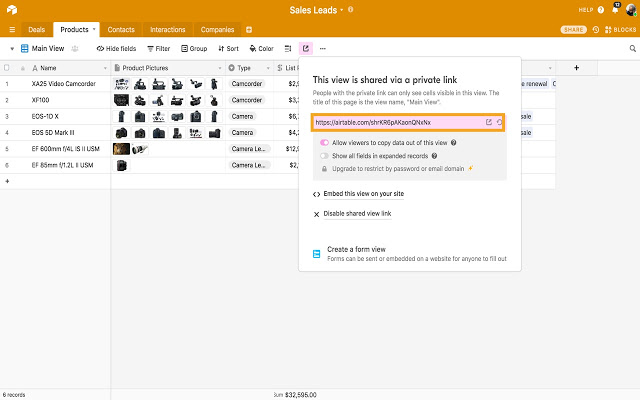The height and width of the screenshot is (400, 640).
Task: Check the select-all rows checkbox in header
Action: (7, 68)
